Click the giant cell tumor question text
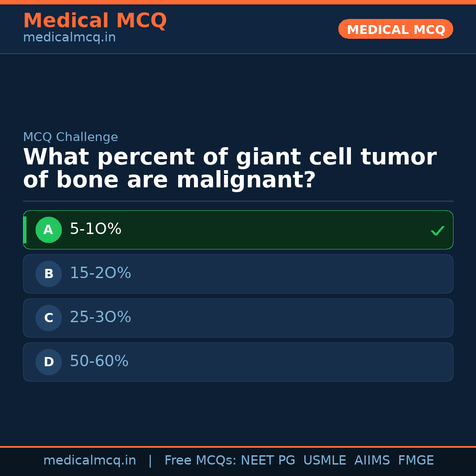The height and width of the screenshot is (476, 476). tap(229, 169)
